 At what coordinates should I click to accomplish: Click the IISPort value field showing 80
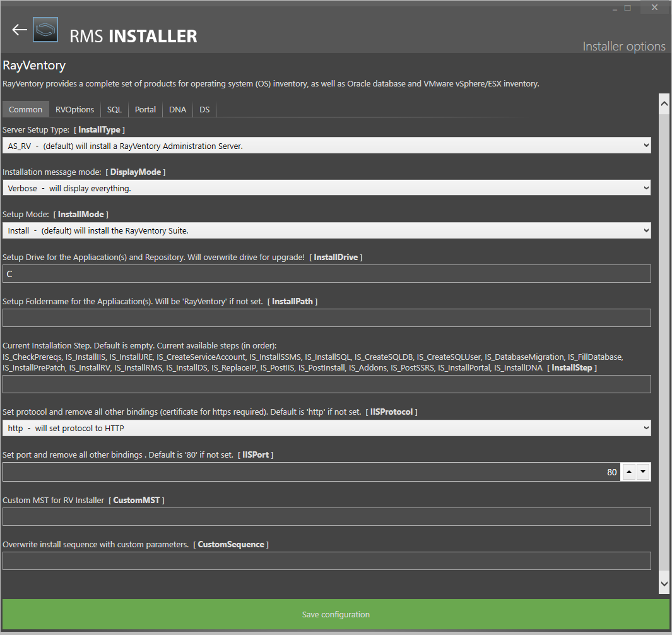point(312,472)
